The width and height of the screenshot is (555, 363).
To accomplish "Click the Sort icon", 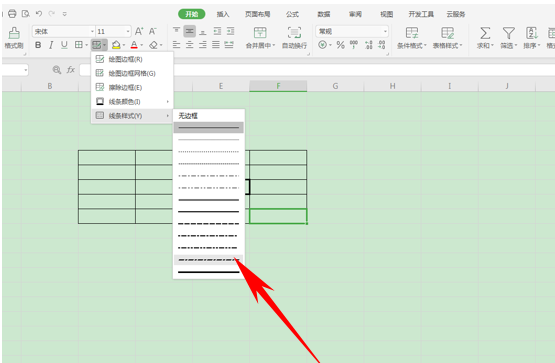I will point(532,33).
